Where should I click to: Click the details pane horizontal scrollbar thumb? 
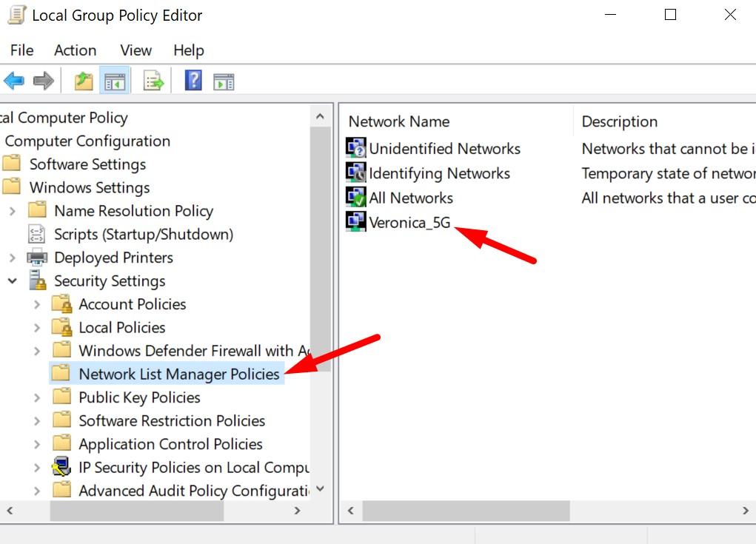466,510
